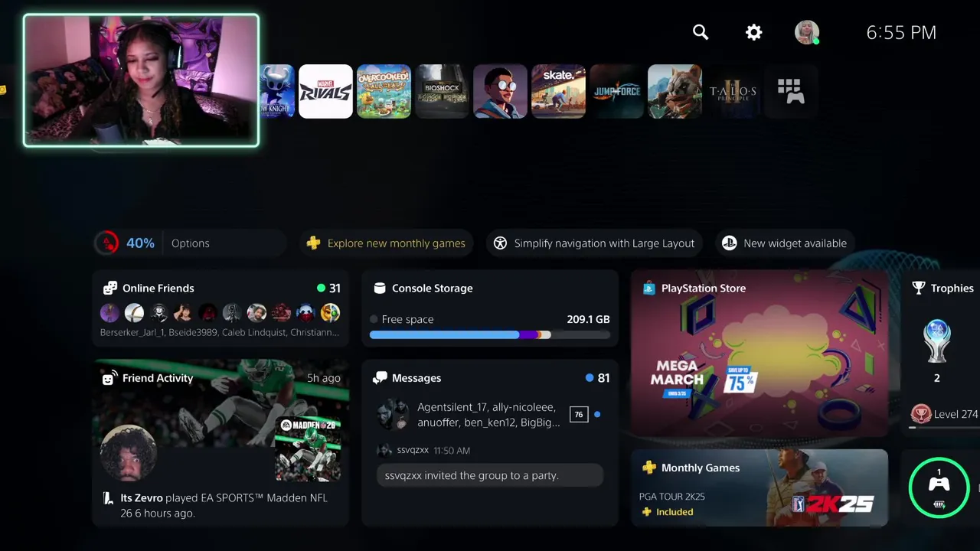
Task: Launch the Hollow Knight game tile
Action: pyautogui.click(x=277, y=91)
